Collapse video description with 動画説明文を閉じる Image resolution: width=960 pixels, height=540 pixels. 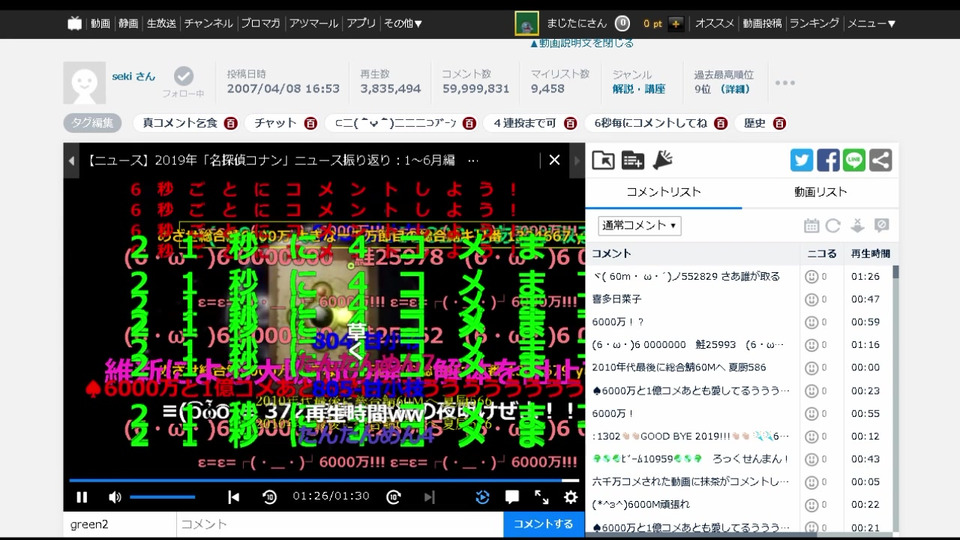pos(582,43)
